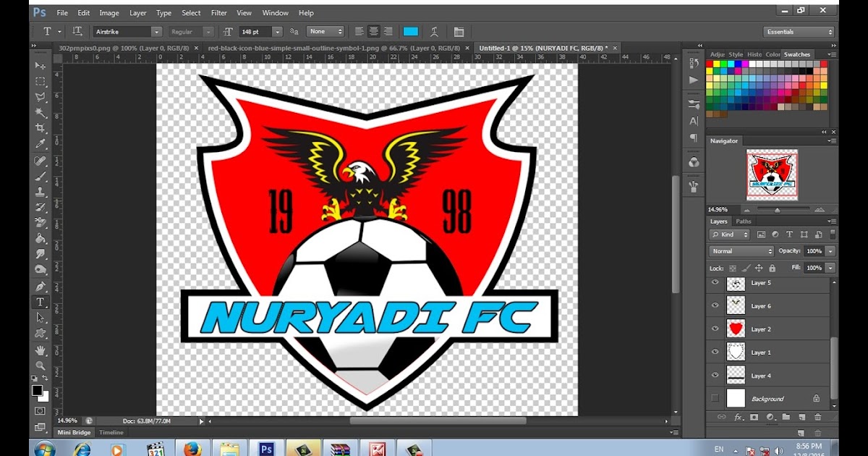This screenshot has width=868, height=456.
Task: Hide Layer 5 visibility eye
Action: 715,282
